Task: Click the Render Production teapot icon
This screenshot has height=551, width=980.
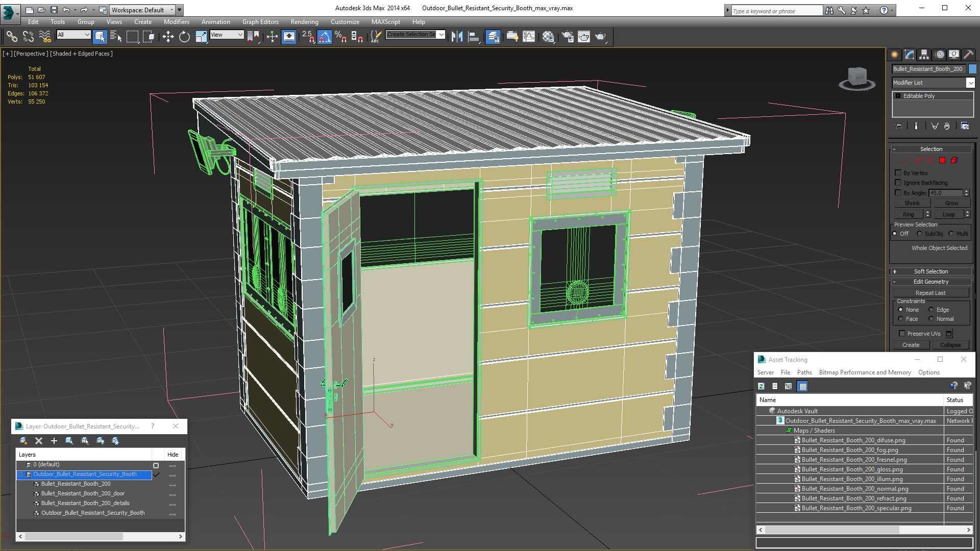Action: point(600,37)
